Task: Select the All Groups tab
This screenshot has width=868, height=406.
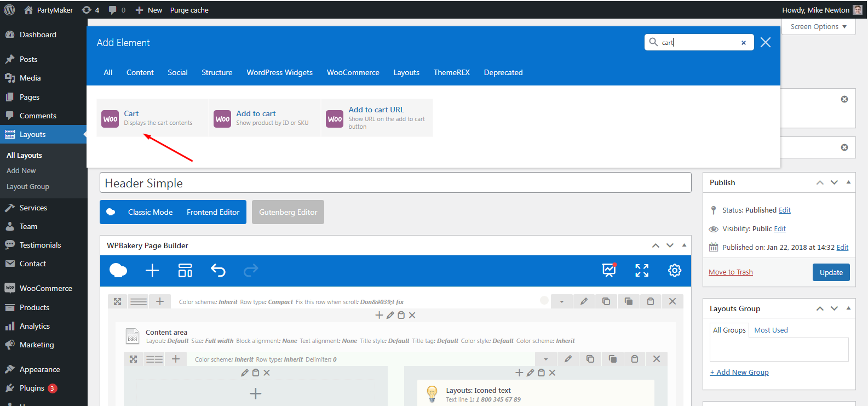Action: point(729,330)
